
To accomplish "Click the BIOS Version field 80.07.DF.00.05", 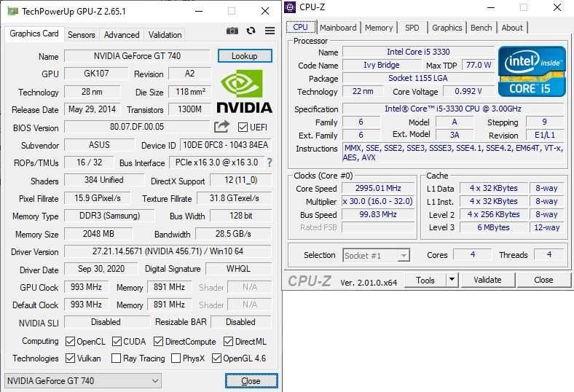I will [x=137, y=127].
